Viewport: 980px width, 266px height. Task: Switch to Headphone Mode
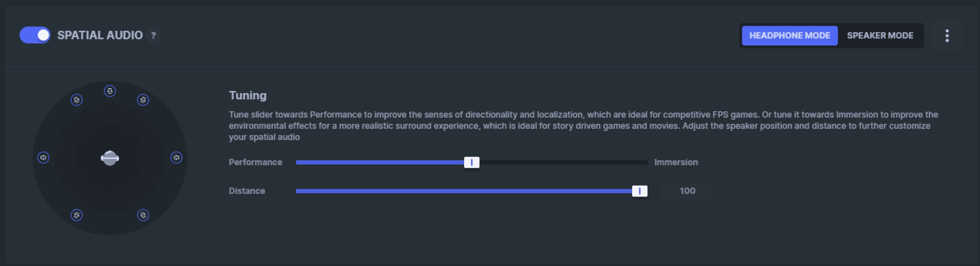coord(789,36)
